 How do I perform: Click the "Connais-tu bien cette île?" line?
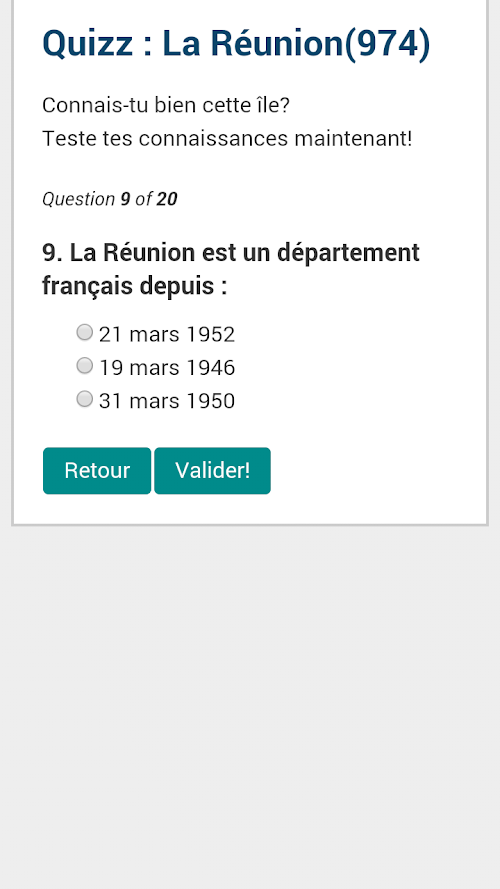166,105
